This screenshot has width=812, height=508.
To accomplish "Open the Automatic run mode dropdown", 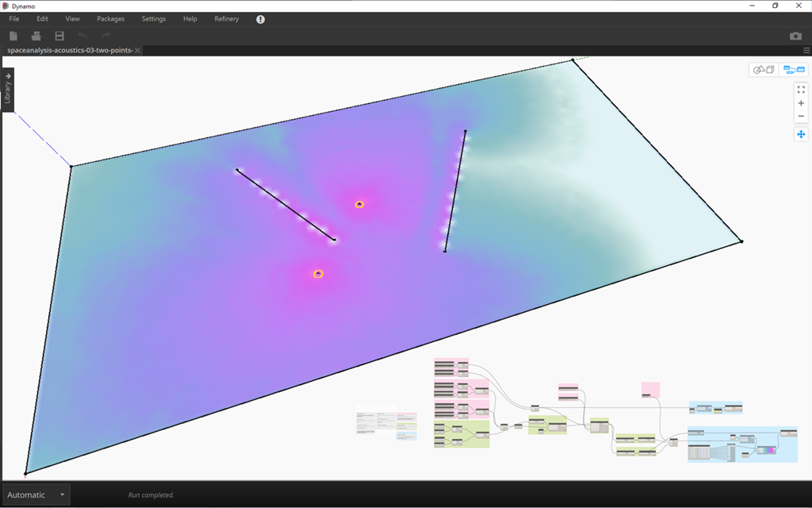I will click(36, 495).
